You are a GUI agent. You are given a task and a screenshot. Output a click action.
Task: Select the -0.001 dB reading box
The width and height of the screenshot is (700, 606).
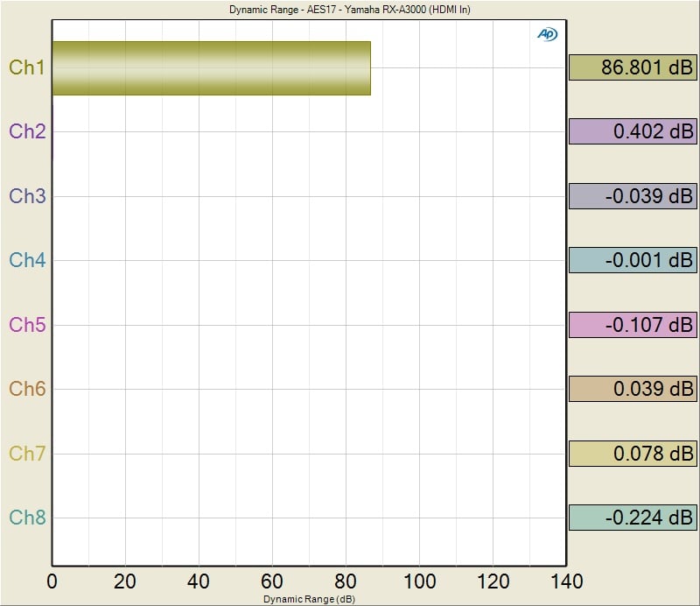tap(633, 260)
